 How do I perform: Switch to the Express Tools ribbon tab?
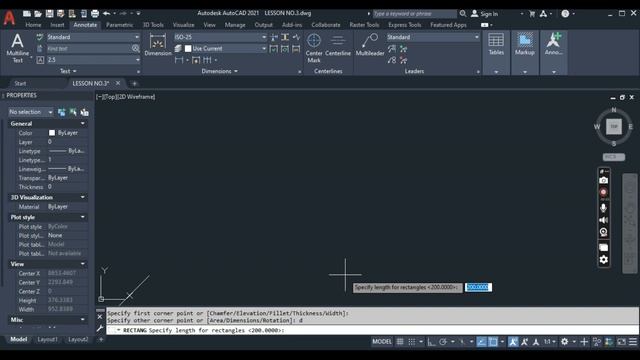pyautogui.click(x=404, y=25)
